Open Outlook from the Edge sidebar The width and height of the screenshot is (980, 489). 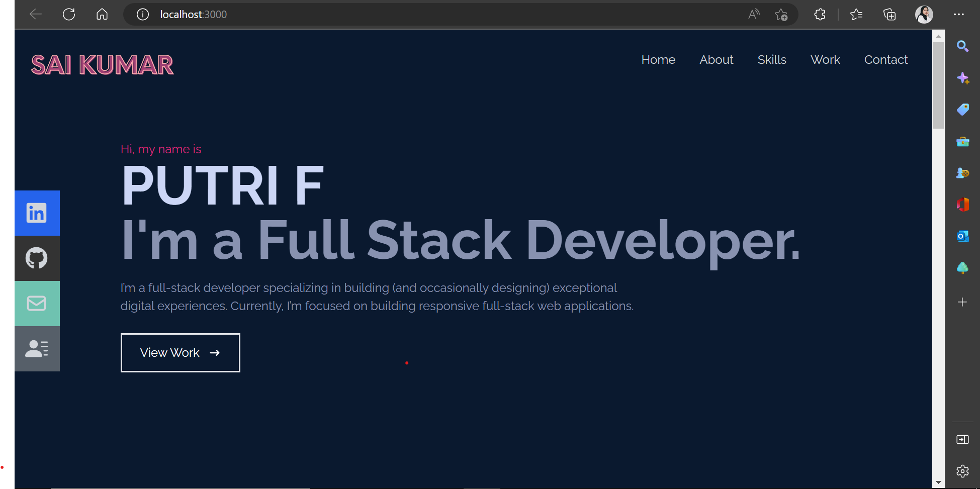[x=963, y=236]
